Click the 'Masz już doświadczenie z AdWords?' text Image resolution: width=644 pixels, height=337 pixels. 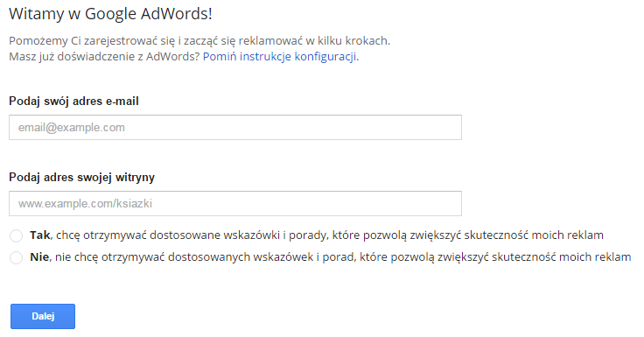click(x=104, y=56)
